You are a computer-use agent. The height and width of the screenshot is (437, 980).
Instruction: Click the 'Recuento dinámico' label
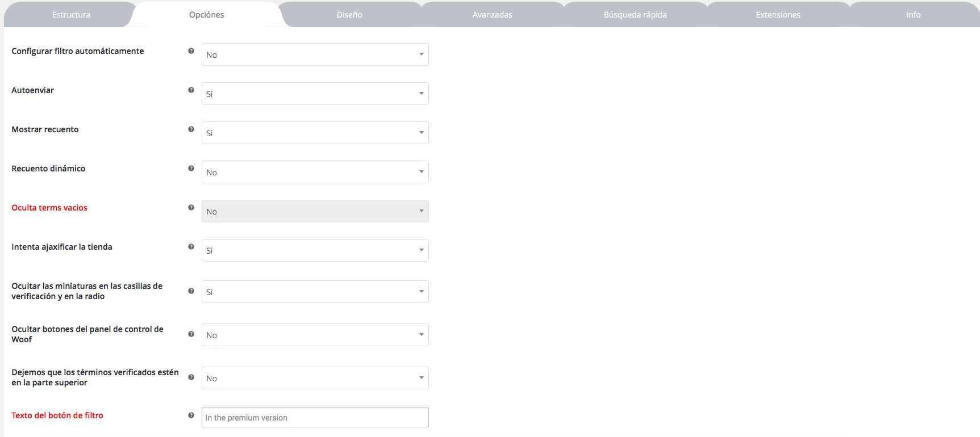[x=48, y=169]
